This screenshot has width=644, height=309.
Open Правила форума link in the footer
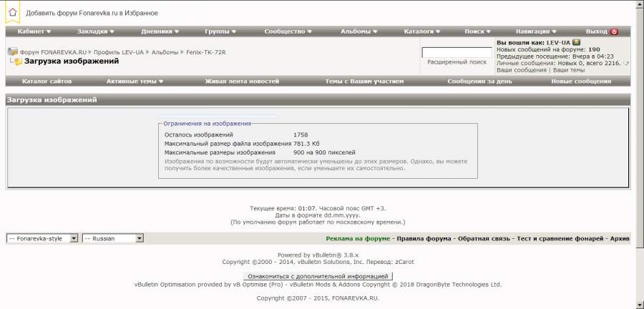coord(424,238)
